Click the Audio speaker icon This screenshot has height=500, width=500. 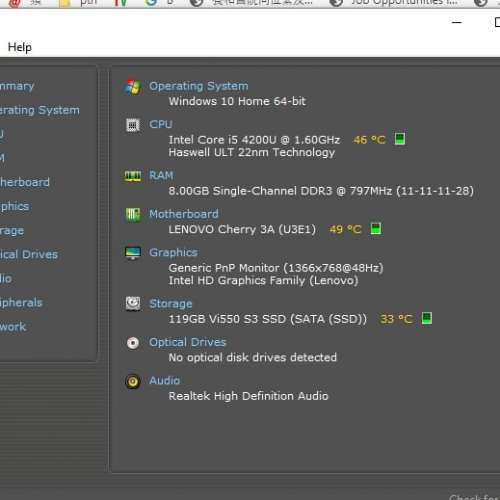coord(133,381)
